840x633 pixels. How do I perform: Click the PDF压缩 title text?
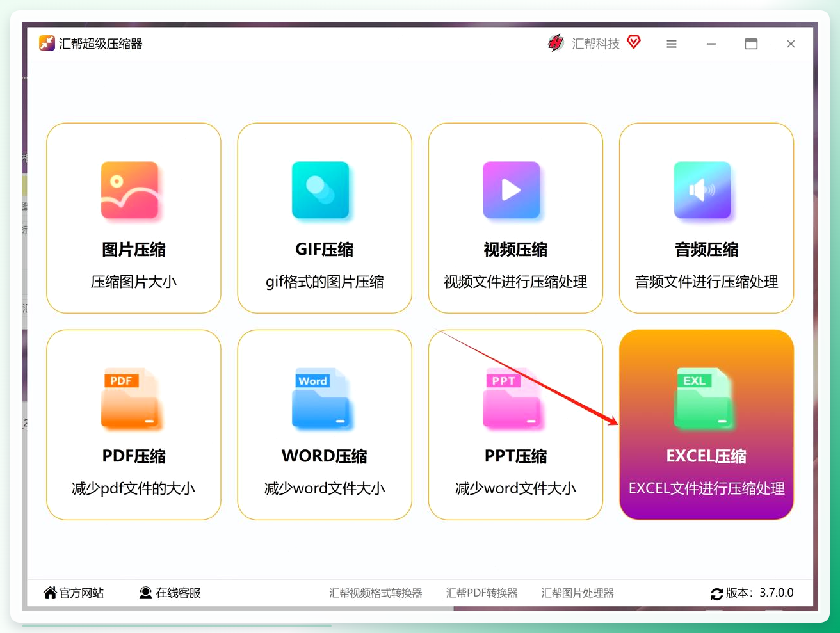[x=134, y=456]
